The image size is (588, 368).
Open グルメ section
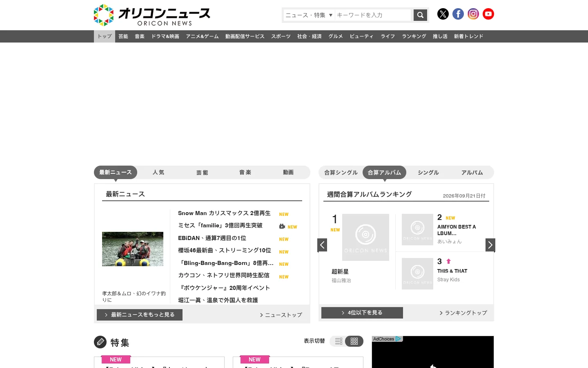[336, 36]
